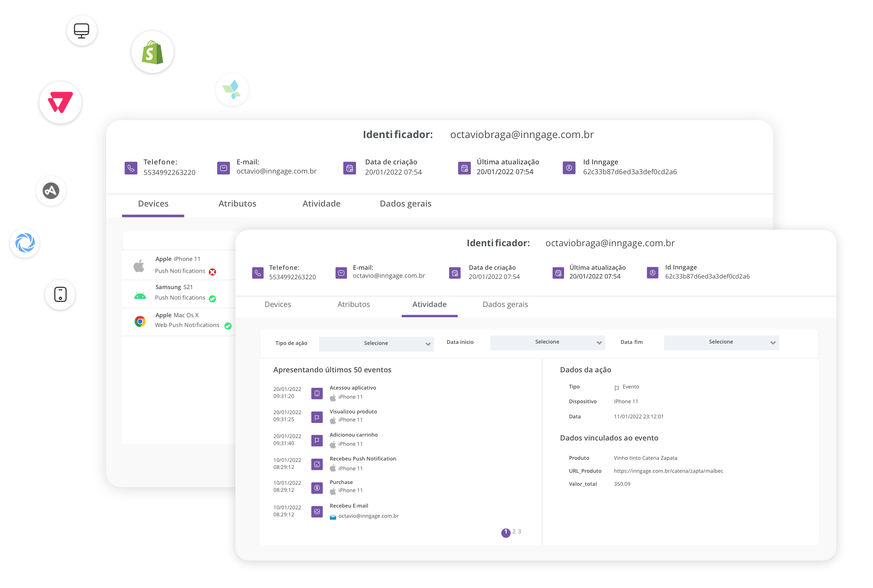The image size is (873, 588).
Task: Click the dollar icon next to Purchase event
Action: point(317,488)
